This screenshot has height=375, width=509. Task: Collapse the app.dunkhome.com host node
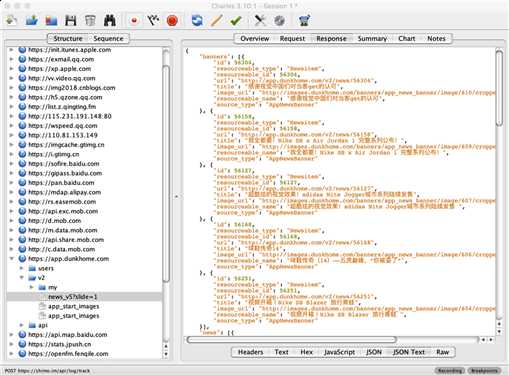point(12,259)
